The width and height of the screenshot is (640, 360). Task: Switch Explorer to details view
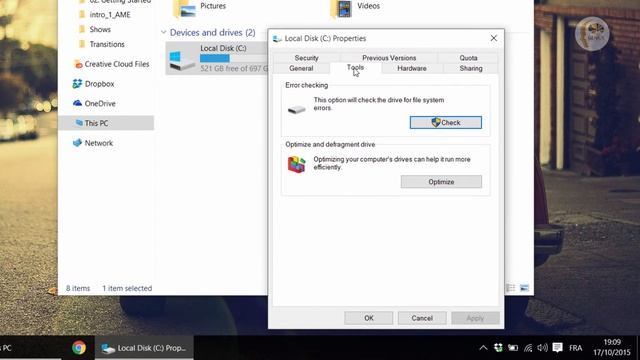tap(511, 288)
